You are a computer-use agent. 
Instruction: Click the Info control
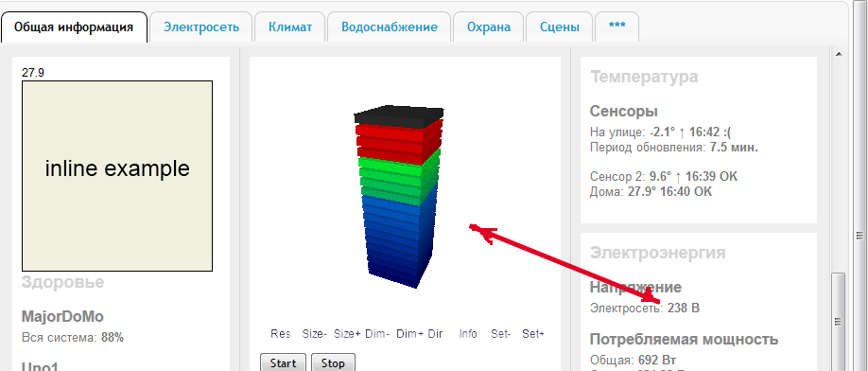coord(468,334)
